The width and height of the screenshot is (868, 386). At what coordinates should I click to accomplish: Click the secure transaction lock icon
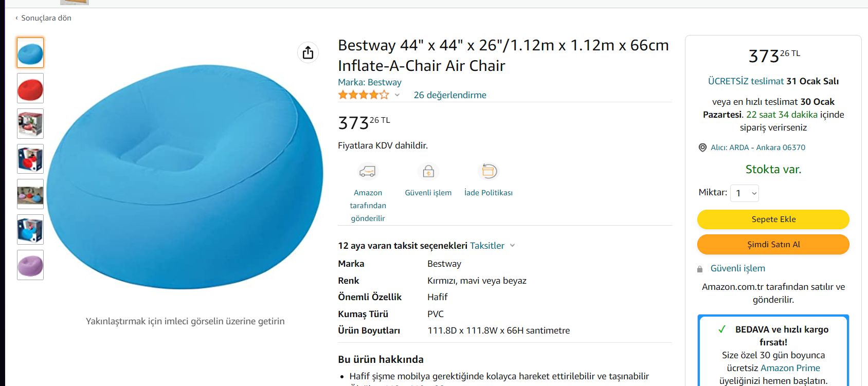pyautogui.click(x=428, y=171)
